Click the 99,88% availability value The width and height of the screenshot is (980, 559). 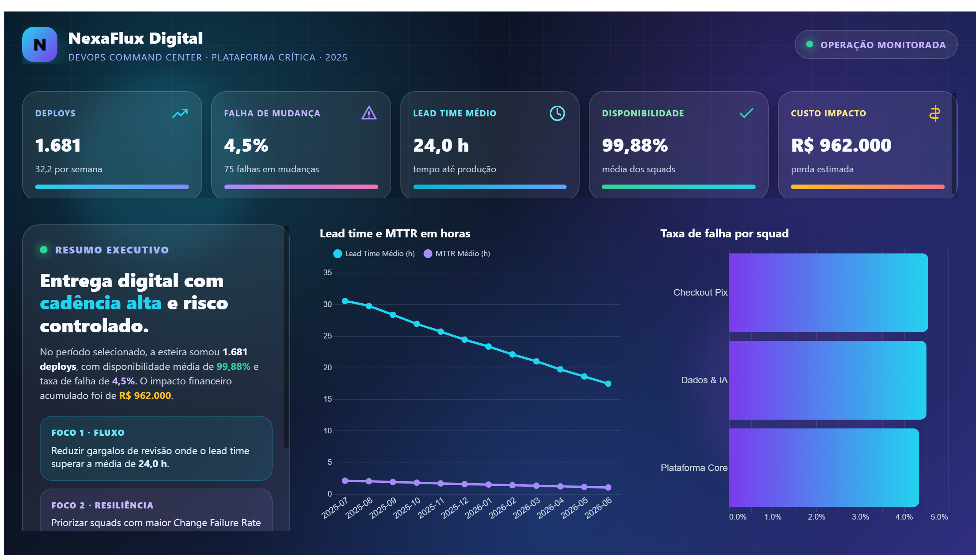[635, 145]
